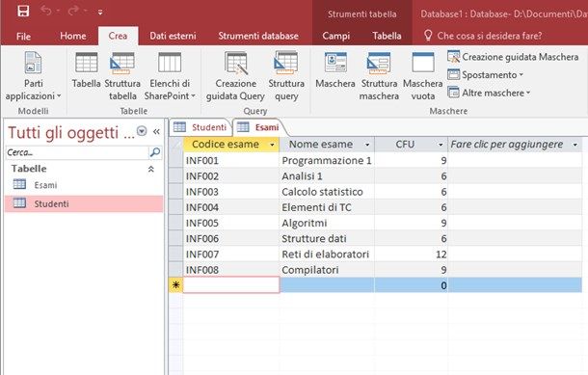Viewport: 588px width, 375px height.
Task: Click the INF007 cell
Action: tap(231, 254)
